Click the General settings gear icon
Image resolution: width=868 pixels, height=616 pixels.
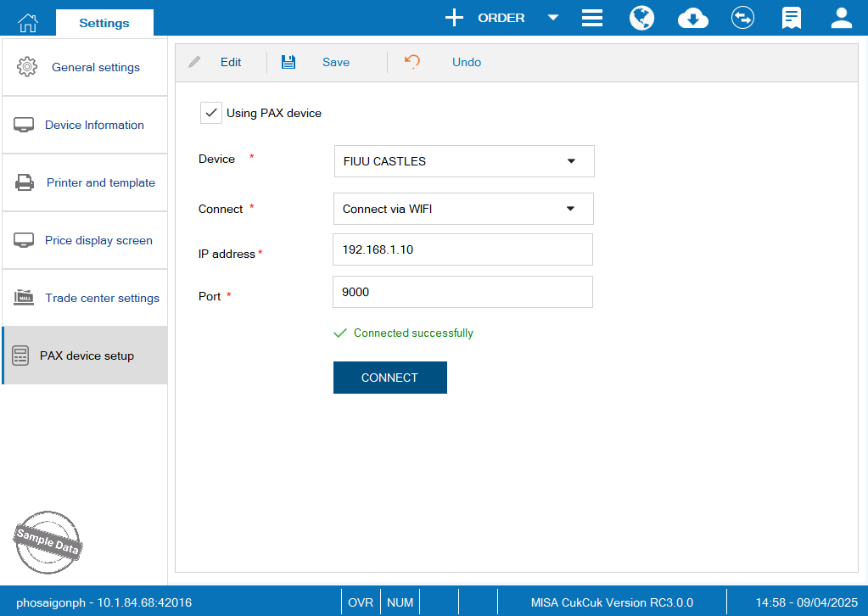click(x=27, y=67)
